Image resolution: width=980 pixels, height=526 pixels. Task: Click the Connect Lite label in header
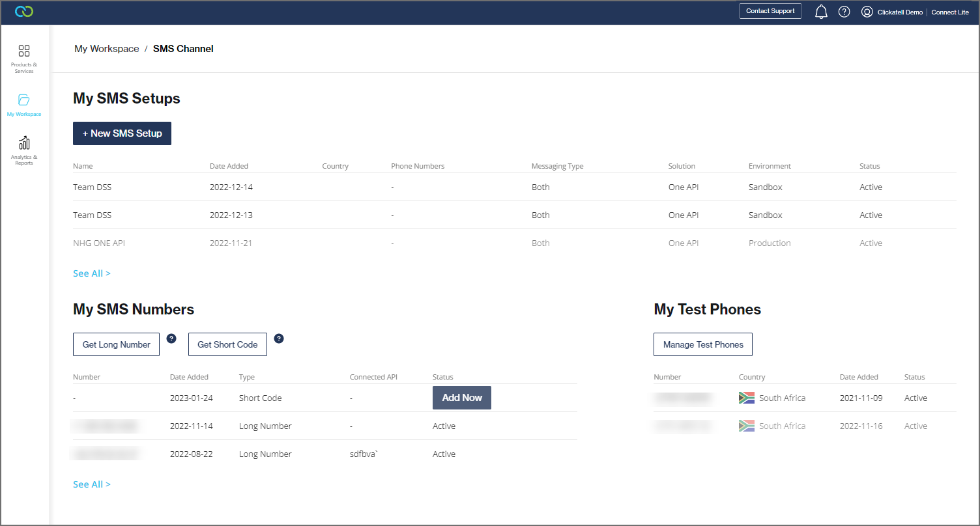point(949,12)
